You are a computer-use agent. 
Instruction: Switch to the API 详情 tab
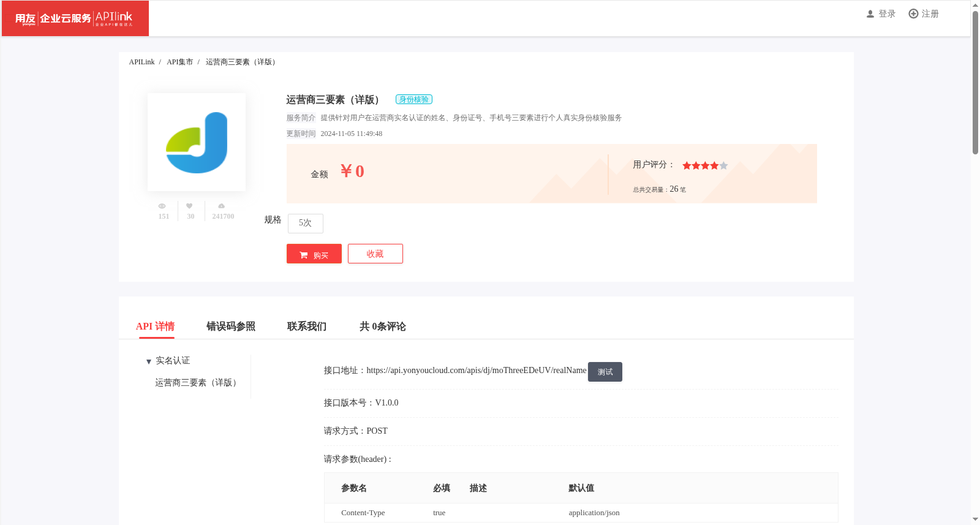click(x=155, y=327)
